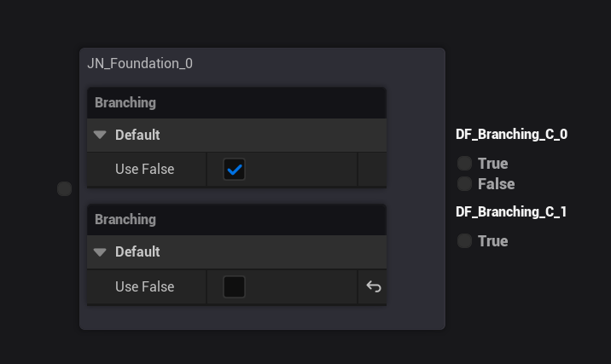
Task: Reset second Use False to default arrow
Action: 373,286
